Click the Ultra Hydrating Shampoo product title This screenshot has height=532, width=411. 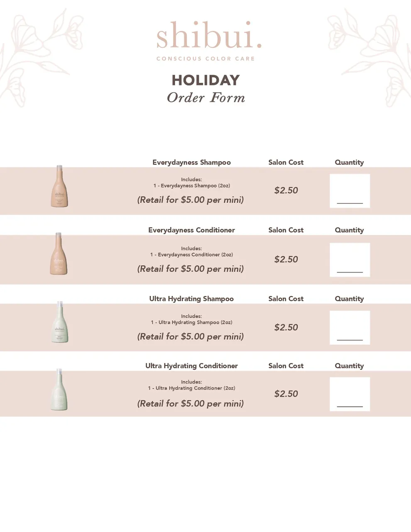(191, 299)
